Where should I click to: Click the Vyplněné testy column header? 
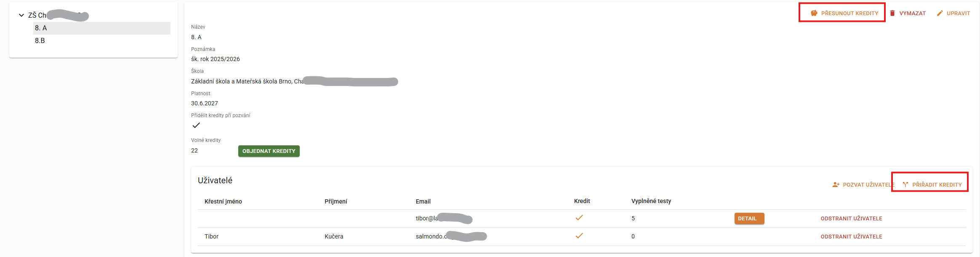[x=651, y=201]
